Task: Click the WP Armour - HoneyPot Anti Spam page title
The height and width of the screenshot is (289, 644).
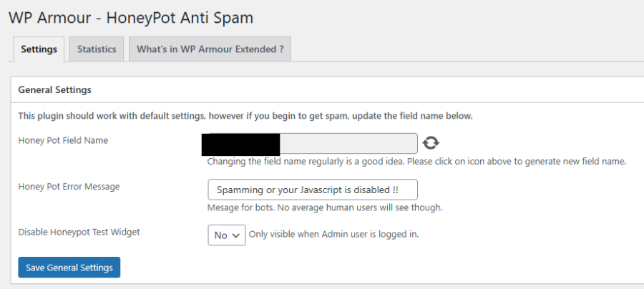Action: (130, 16)
